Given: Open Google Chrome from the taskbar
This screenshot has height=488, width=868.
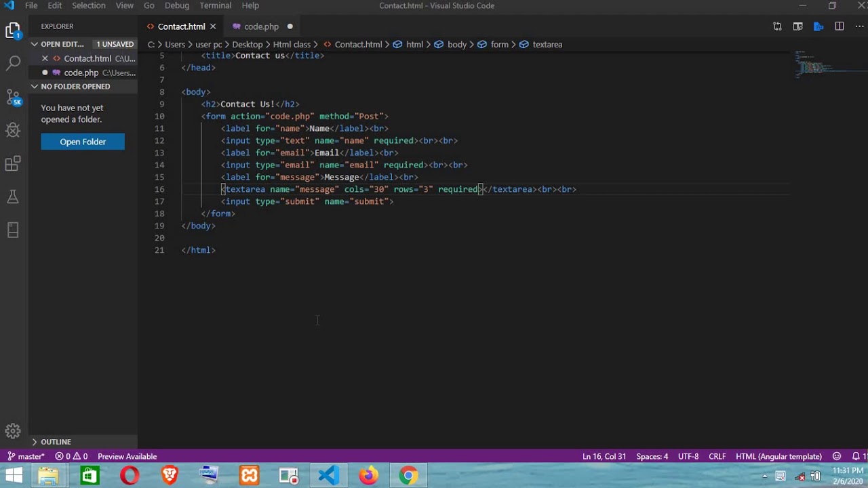Looking at the screenshot, I should pyautogui.click(x=408, y=476).
